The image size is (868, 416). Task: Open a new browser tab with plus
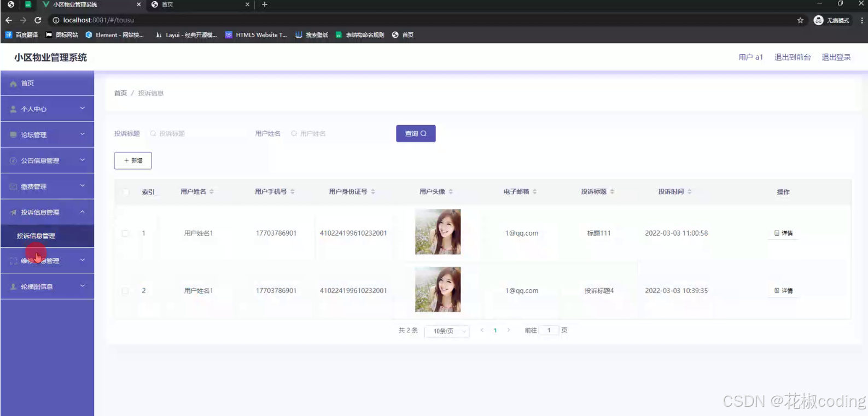265,4
